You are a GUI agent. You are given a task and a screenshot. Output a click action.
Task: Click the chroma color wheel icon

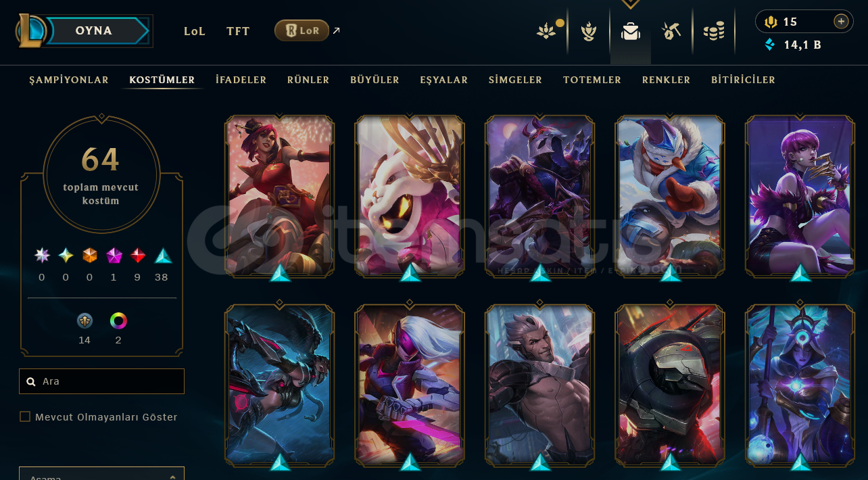tap(118, 321)
